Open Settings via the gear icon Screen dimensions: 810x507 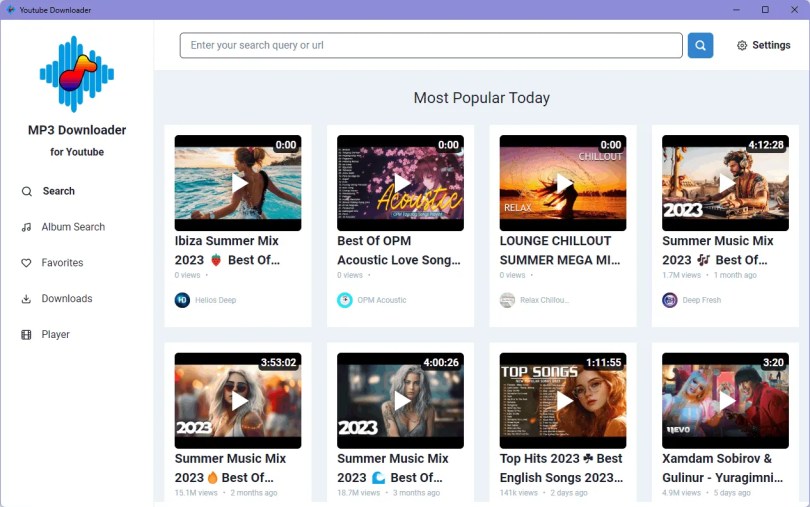(742, 45)
